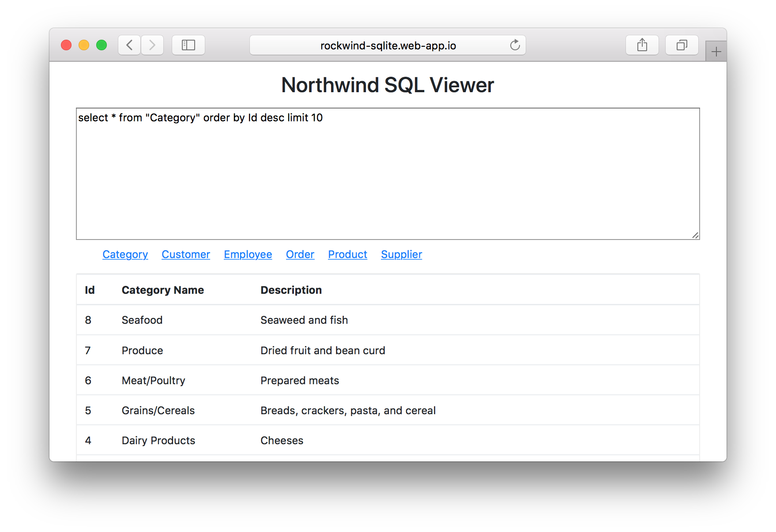The image size is (776, 532).
Task: Click inside the SQL query text area
Action: (x=388, y=174)
